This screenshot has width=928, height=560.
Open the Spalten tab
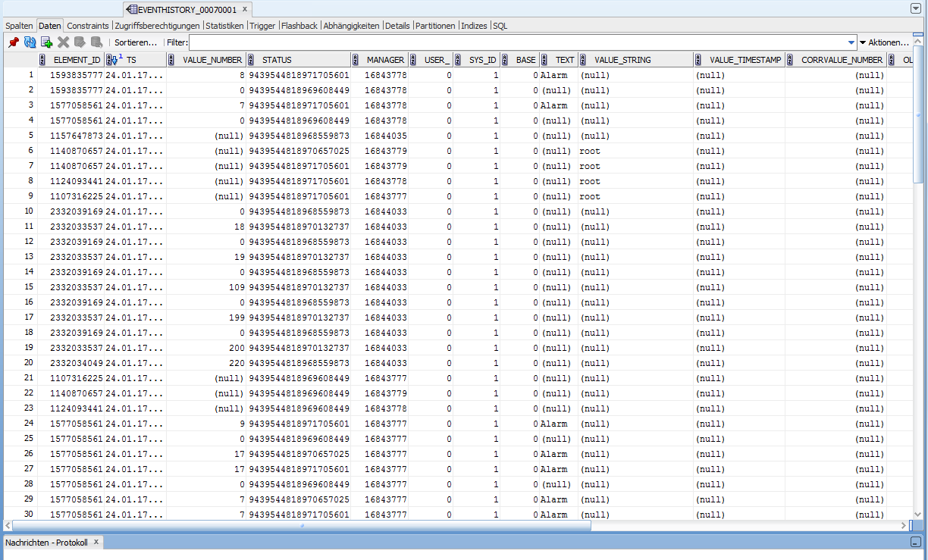pyautogui.click(x=19, y=26)
